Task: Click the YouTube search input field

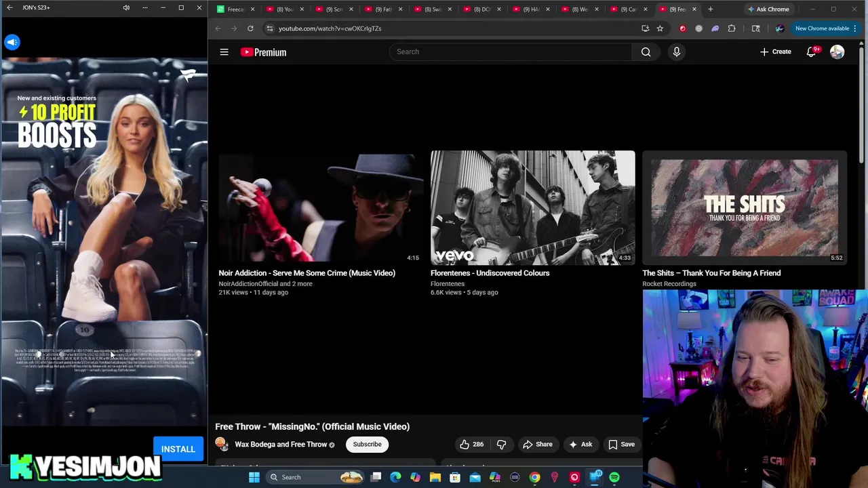Action: click(510, 52)
